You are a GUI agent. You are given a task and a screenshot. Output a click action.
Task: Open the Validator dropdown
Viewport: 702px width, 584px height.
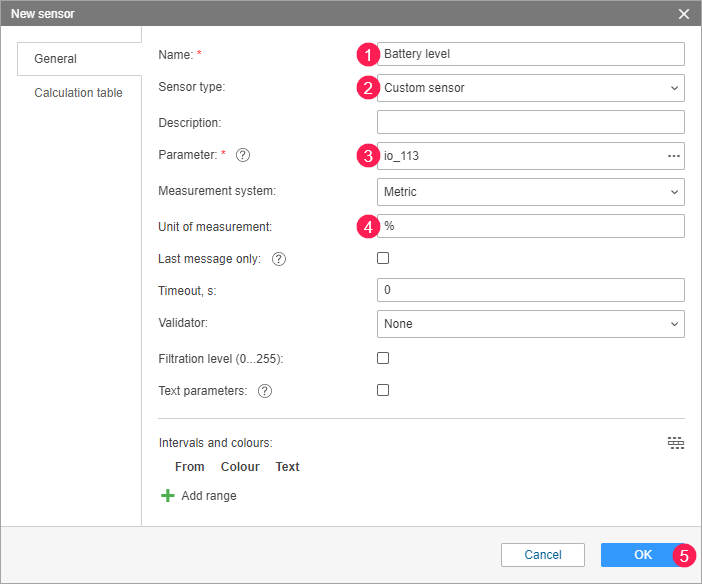(530, 324)
